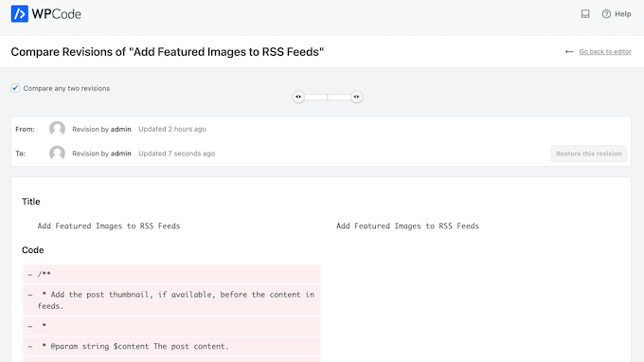Viewport: 644px width, 362px height.
Task: Click the 'Revision by admin' text in the To row
Action: point(101,154)
